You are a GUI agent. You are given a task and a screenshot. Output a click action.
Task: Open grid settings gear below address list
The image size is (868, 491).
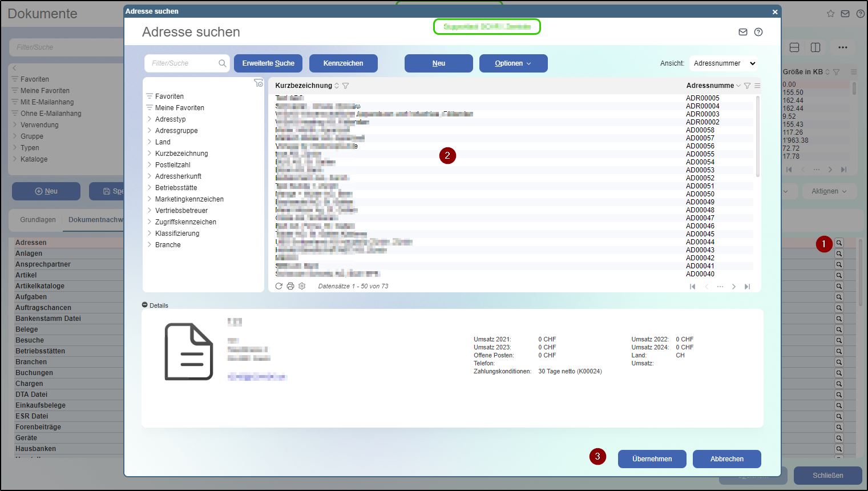pos(302,286)
